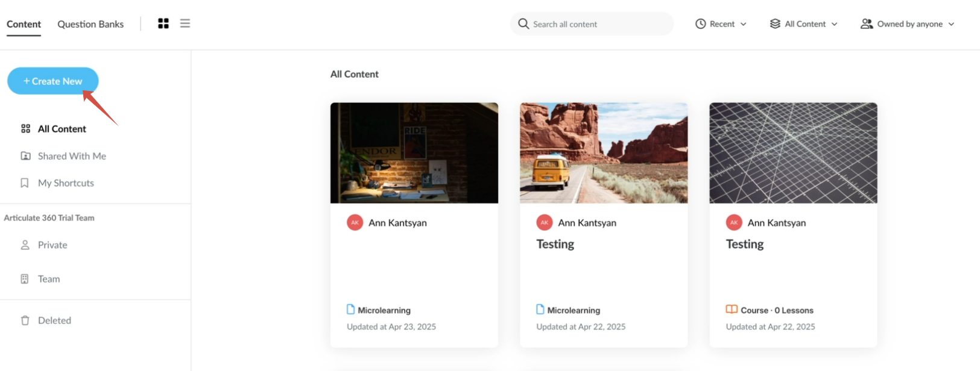Image resolution: width=980 pixels, height=371 pixels.
Task: Switch to list view layout icon
Action: [x=185, y=23]
